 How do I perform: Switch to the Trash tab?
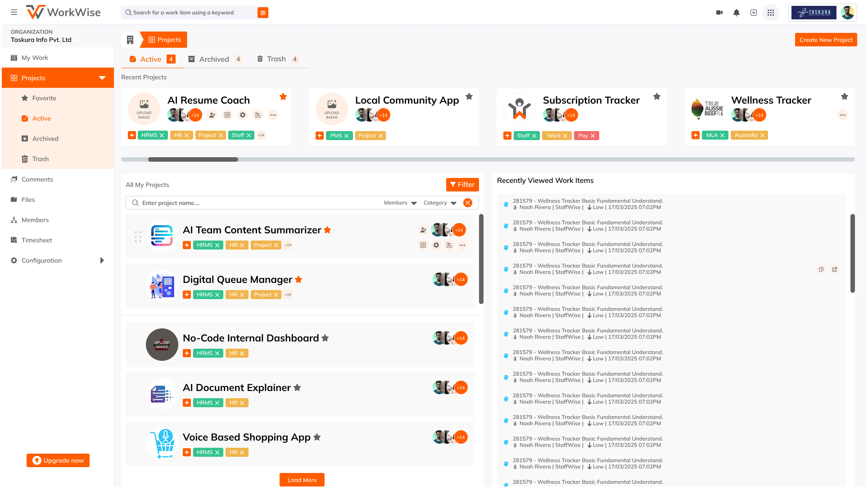[x=276, y=59]
